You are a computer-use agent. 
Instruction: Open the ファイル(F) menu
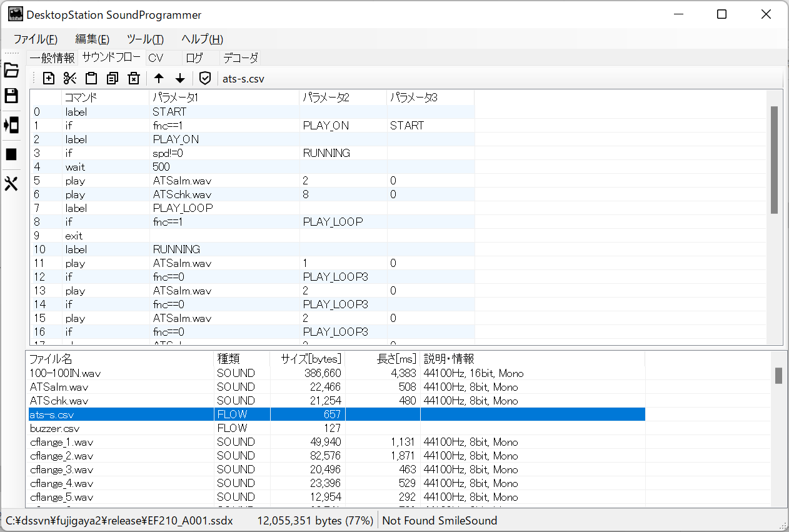(x=36, y=39)
